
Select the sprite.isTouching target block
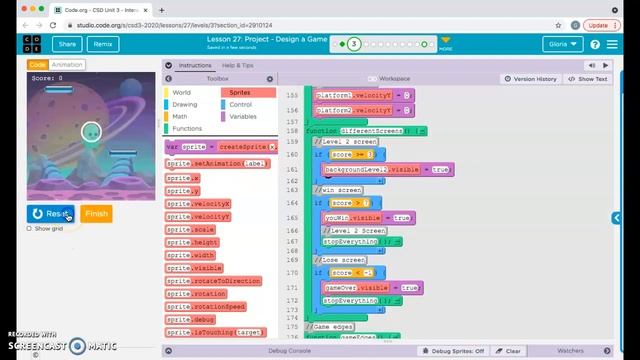click(x=216, y=333)
